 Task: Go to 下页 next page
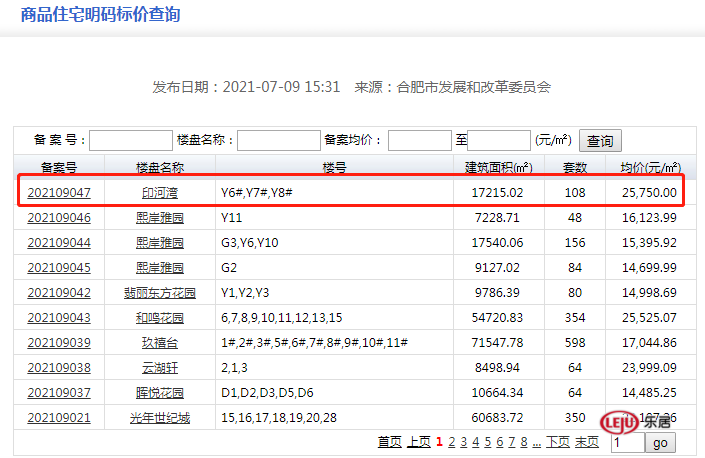tap(558, 442)
